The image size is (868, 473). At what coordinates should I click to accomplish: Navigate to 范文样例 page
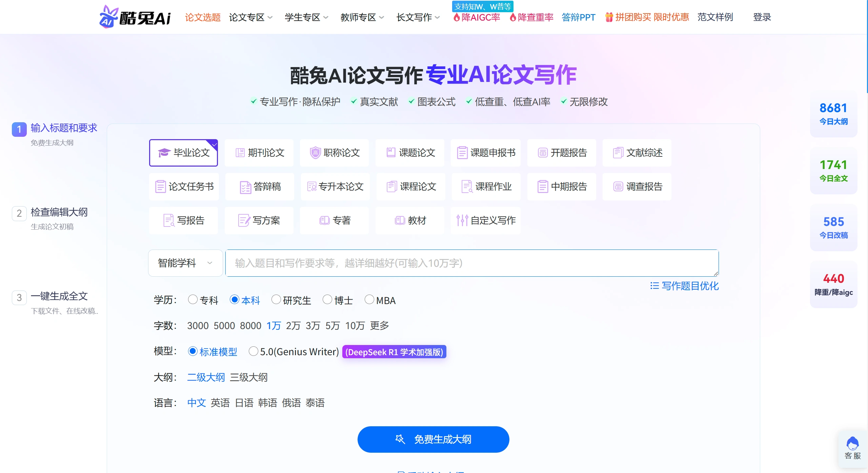coord(715,17)
